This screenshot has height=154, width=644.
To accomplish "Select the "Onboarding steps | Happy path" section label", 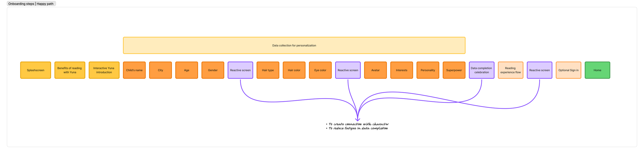I will tap(31, 4).
